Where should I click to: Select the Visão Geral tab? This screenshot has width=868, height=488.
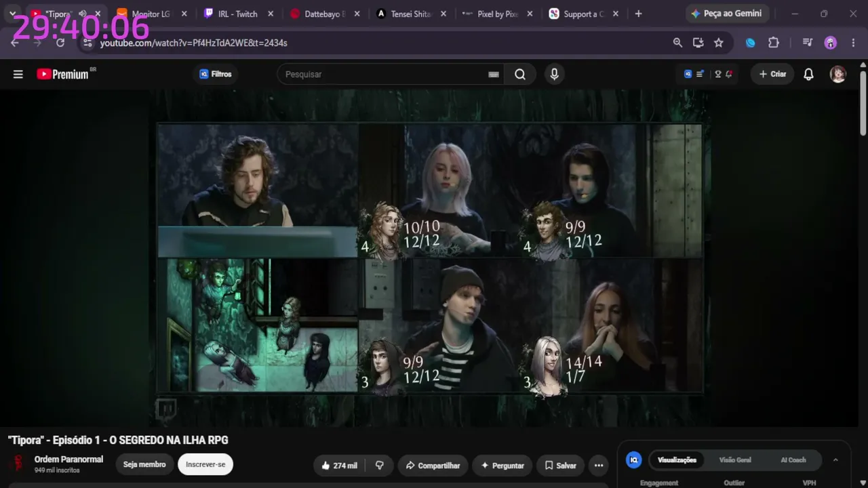735,460
